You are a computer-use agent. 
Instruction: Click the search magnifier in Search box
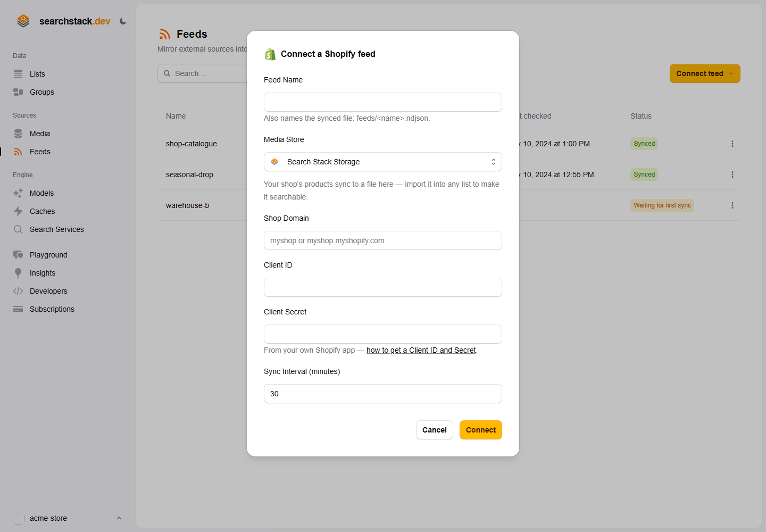point(167,73)
